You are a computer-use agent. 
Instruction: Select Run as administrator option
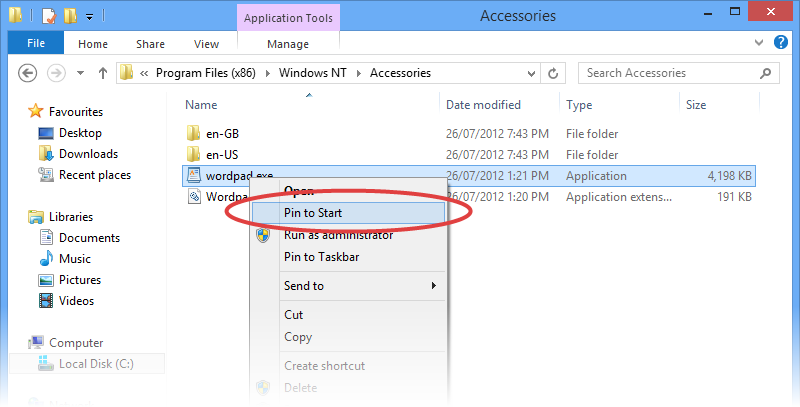[x=336, y=235]
